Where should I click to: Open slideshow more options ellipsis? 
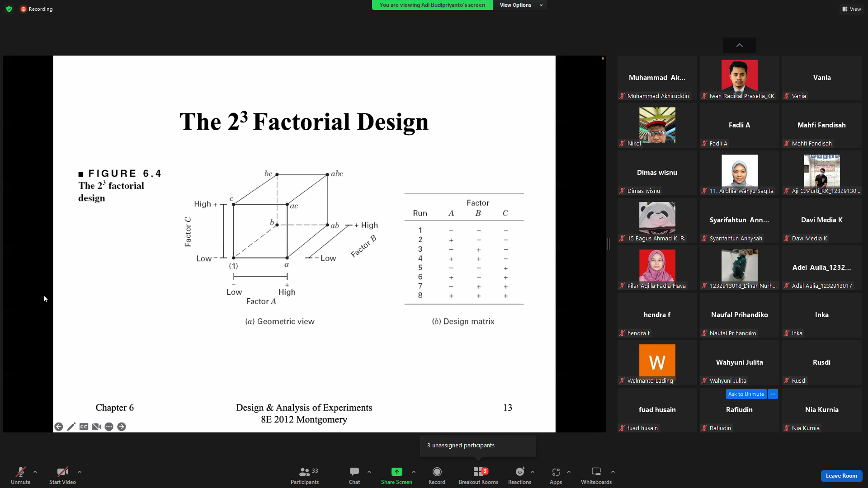tap(109, 427)
